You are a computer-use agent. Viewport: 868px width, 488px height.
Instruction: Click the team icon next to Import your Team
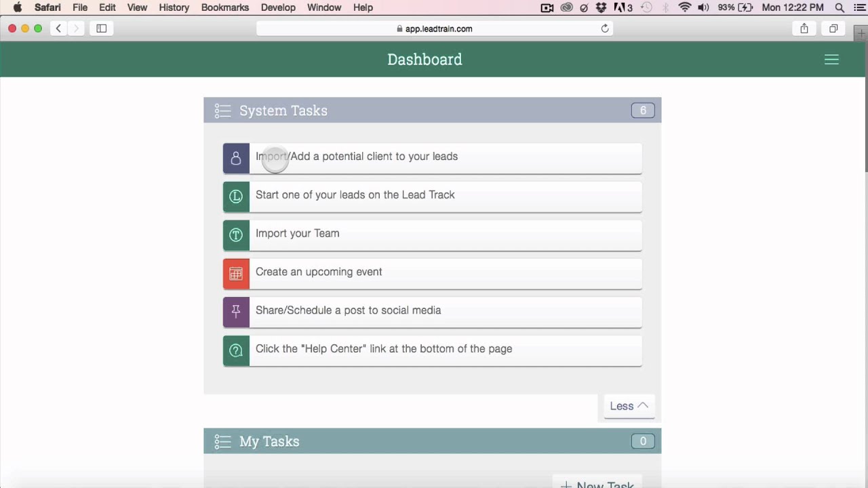coord(236,235)
